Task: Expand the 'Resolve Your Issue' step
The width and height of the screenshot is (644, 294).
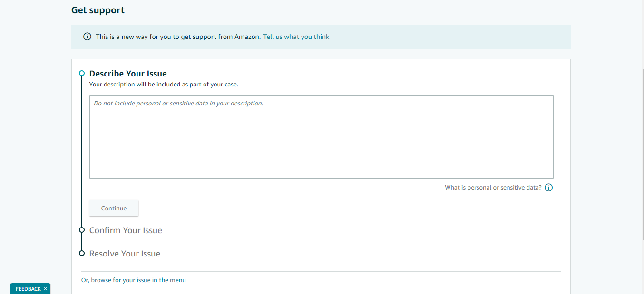Action: click(125, 254)
